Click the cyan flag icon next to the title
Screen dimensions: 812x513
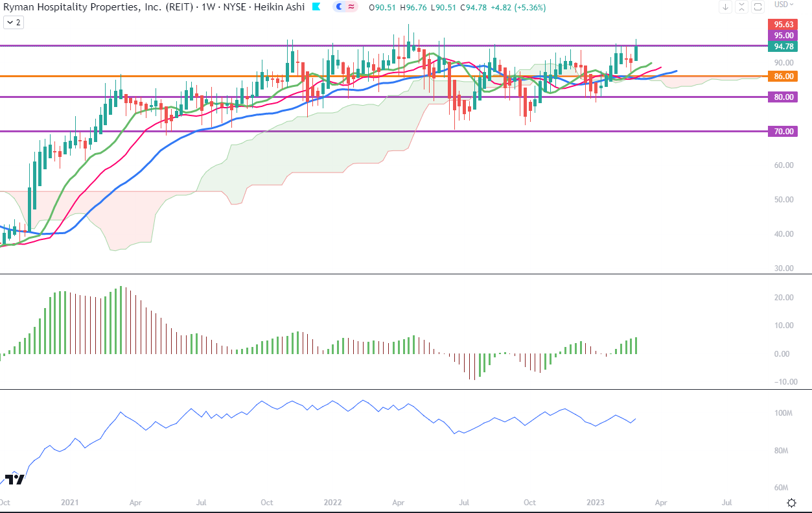click(x=316, y=7)
